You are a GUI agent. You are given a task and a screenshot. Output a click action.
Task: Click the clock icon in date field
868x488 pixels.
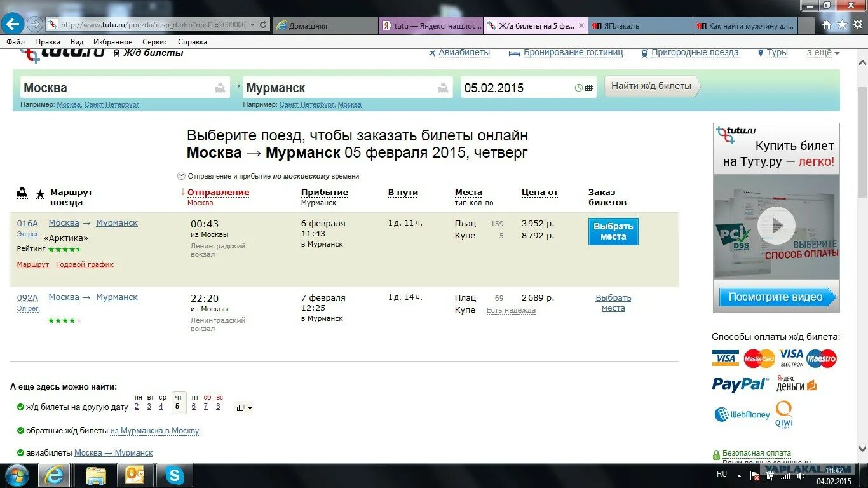[579, 88]
